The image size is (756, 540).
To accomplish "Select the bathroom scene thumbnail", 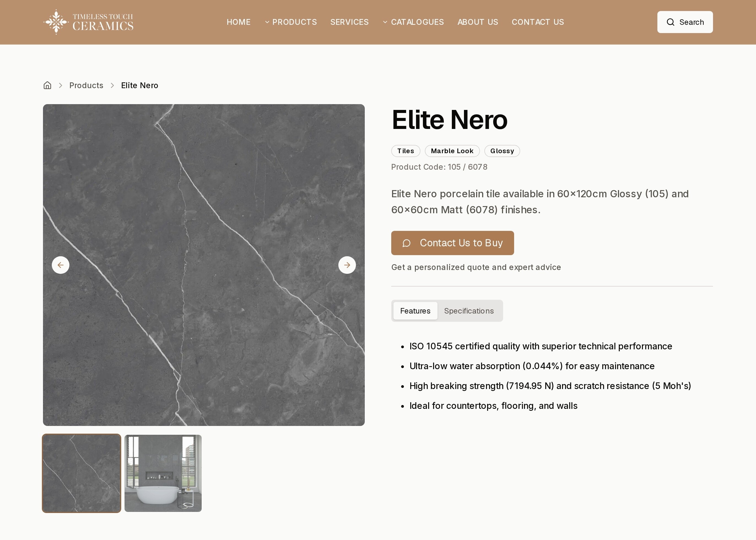I will tap(163, 473).
